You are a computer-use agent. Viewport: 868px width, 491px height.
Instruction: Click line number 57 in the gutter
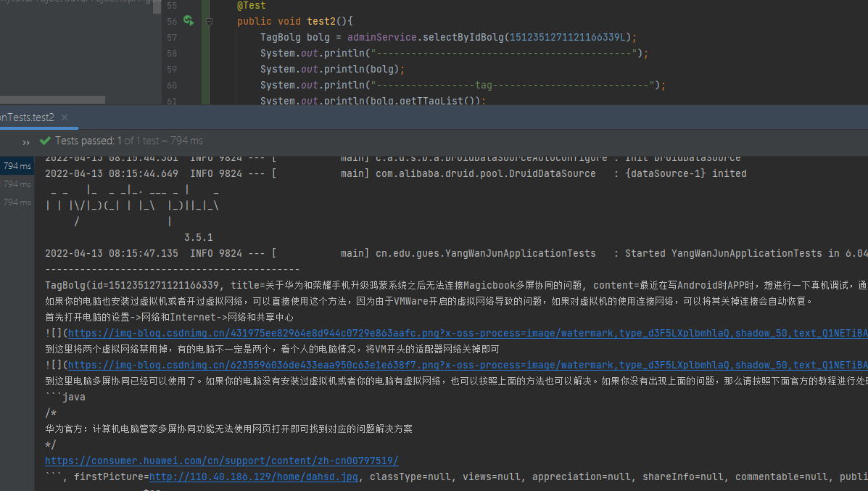pyautogui.click(x=172, y=37)
